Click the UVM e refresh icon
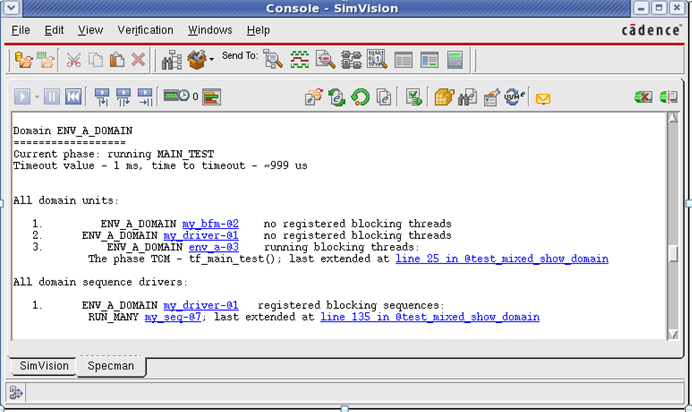This screenshot has width=692, height=412. click(515, 97)
